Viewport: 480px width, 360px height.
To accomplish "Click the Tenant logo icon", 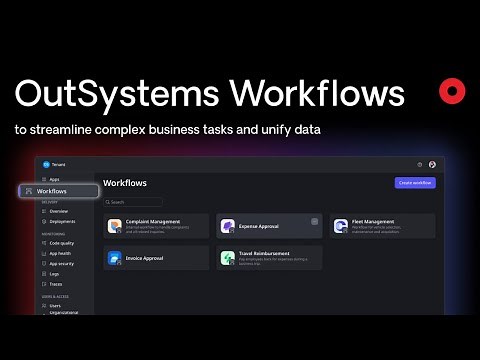I will (46, 164).
